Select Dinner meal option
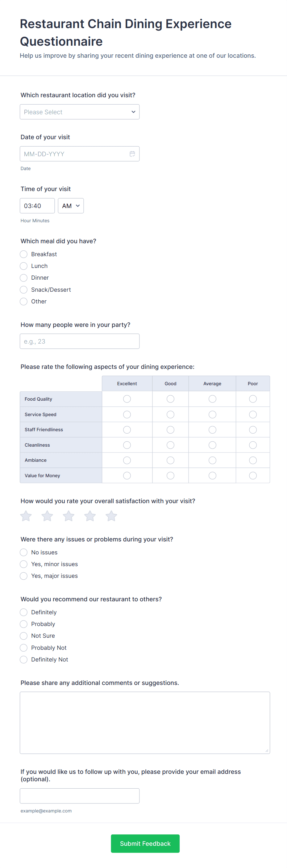 [x=23, y=278]
